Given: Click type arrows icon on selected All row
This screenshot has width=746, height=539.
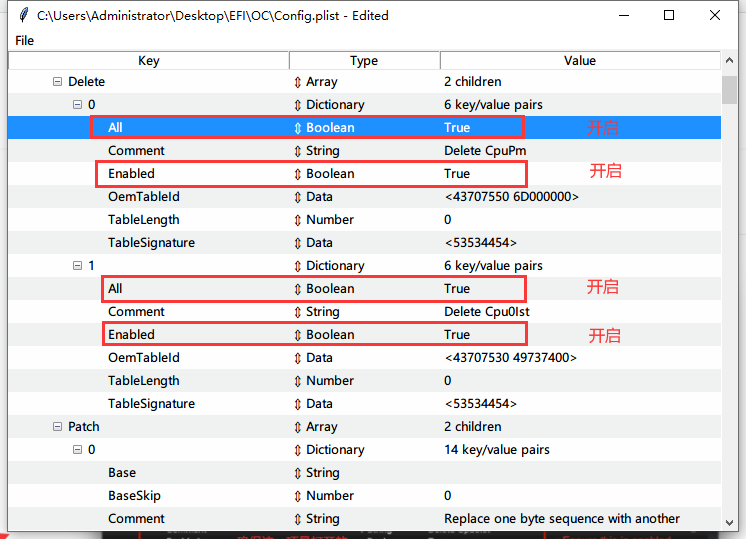Looking at the screenshot, I should point(297,128).
